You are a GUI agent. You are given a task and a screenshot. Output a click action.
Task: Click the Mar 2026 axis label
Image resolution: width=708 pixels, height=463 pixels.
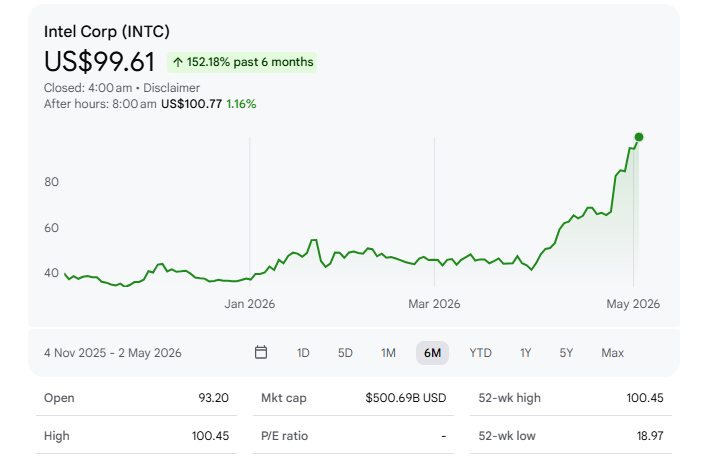pyautogui.click(x=434, y=304)
